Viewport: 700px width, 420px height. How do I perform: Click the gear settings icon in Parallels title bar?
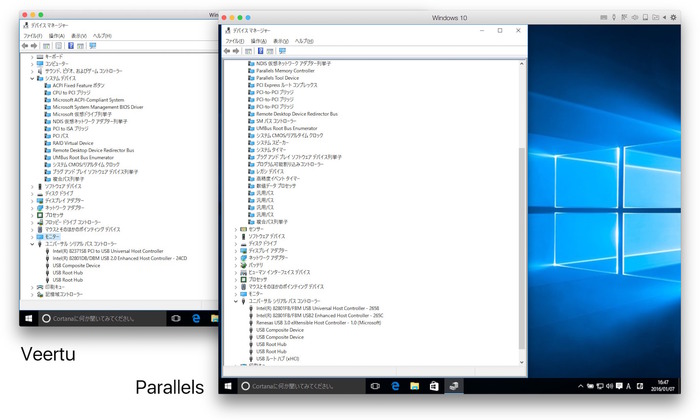(674, 17)
